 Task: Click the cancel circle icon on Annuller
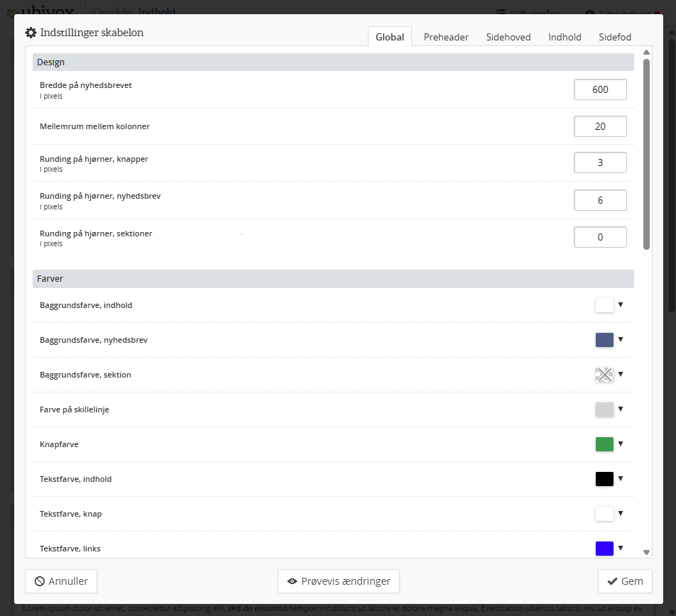point(40,581)
